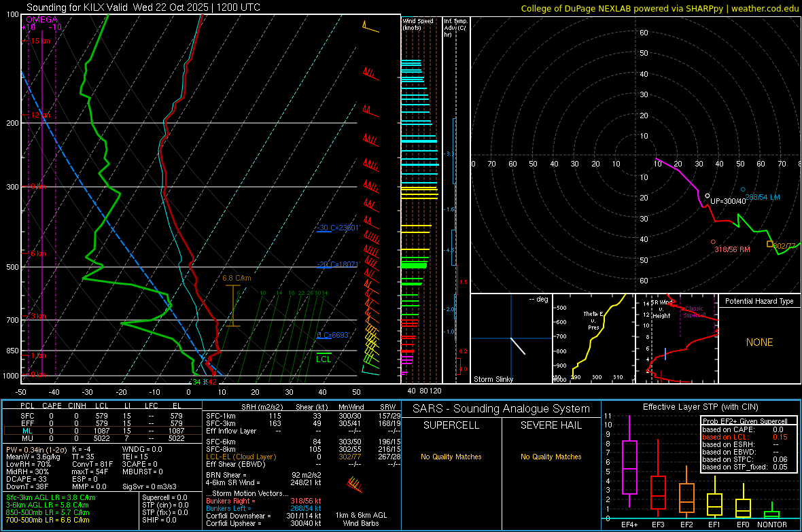802x532 pixels.
Task: Click the Theta-E v. Pres label
Action: click(x=593, y=320)
